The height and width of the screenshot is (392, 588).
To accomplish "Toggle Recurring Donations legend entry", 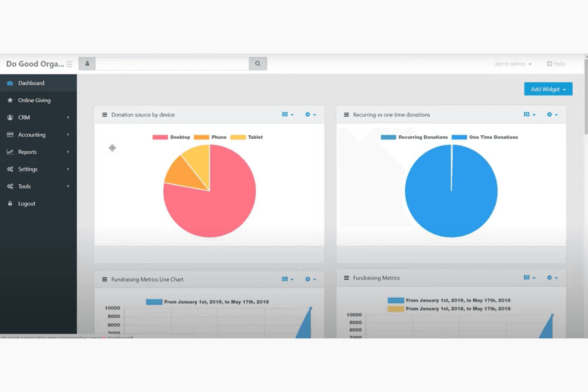I will coord(414,137).
